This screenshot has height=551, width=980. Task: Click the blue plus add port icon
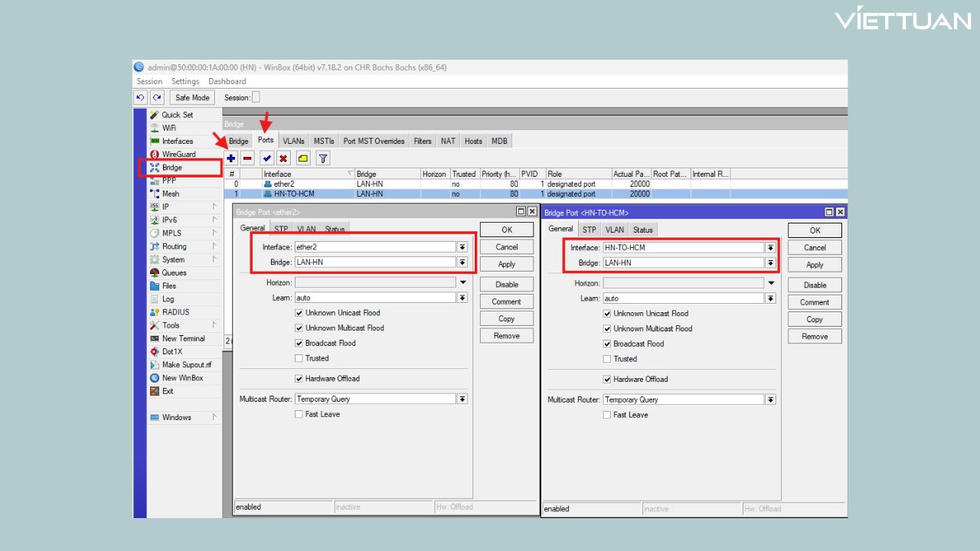(231, 158)
